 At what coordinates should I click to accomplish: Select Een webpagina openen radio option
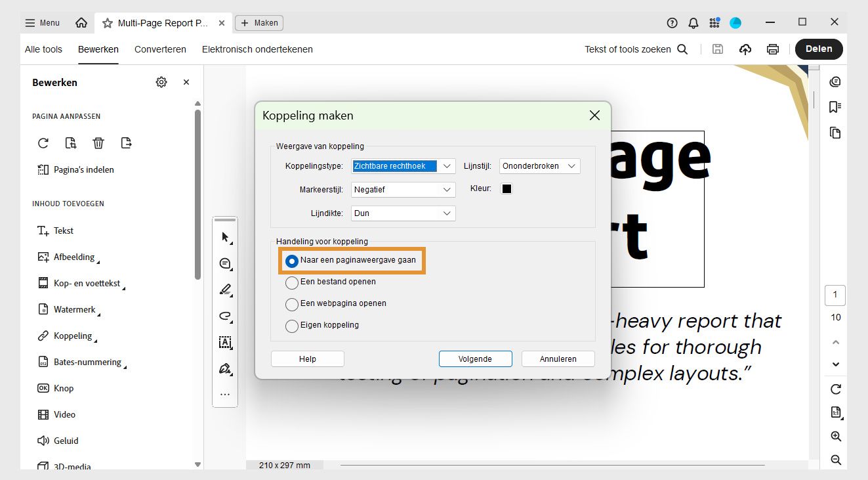tap(292, 304)
